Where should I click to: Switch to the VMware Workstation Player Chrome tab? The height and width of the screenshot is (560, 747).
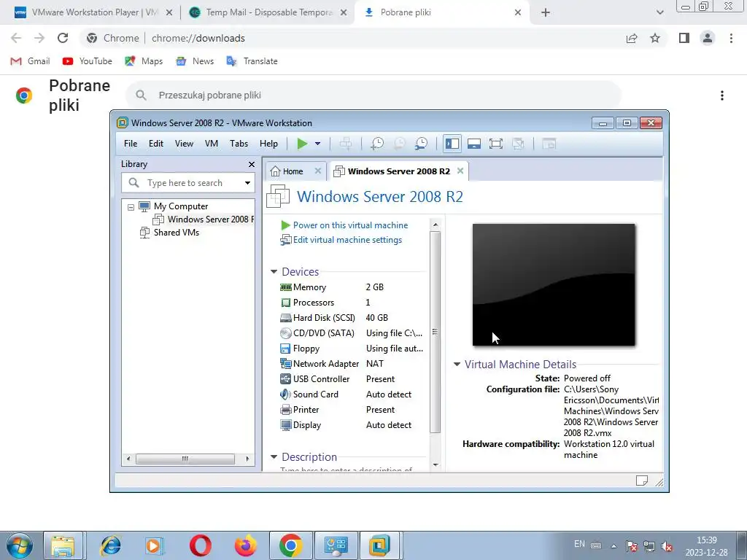tap(93, 12)
